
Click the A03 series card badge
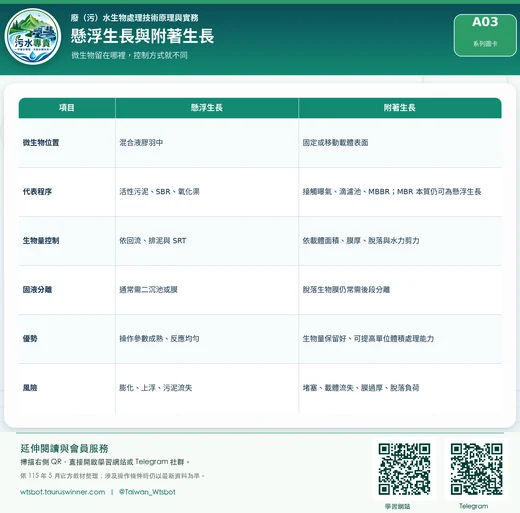[485, 35]
